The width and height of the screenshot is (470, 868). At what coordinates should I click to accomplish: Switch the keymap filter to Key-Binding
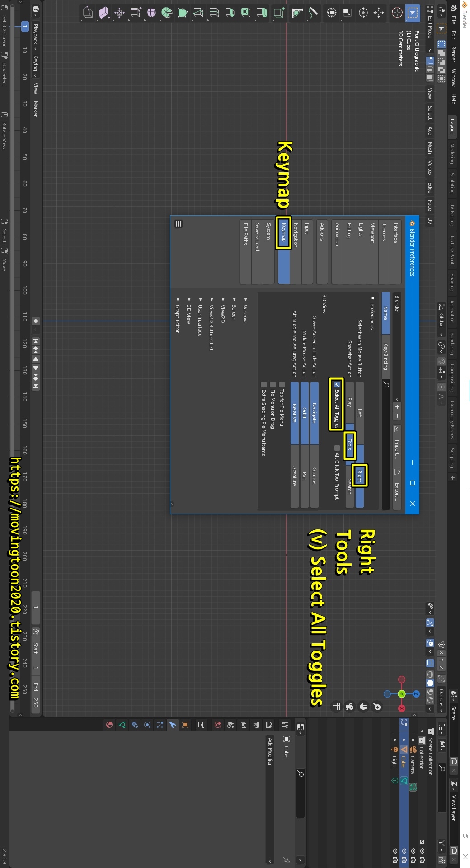click(x=385, y=357)
